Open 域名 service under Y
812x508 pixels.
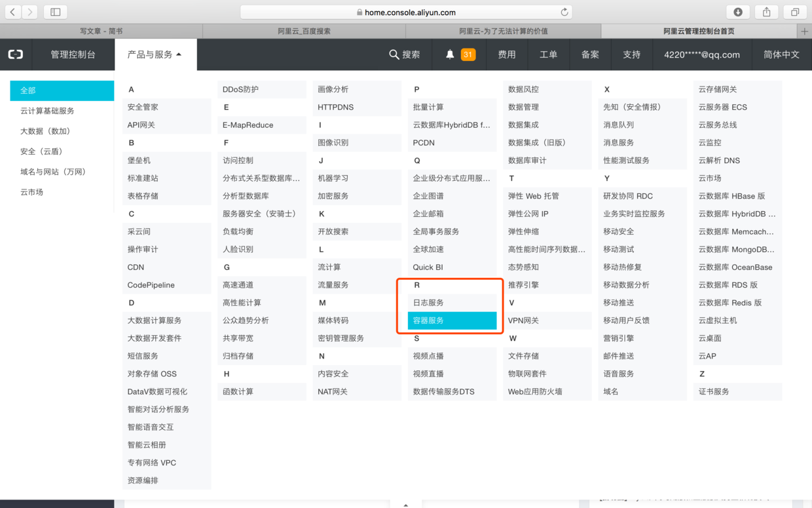click(642, 391)
